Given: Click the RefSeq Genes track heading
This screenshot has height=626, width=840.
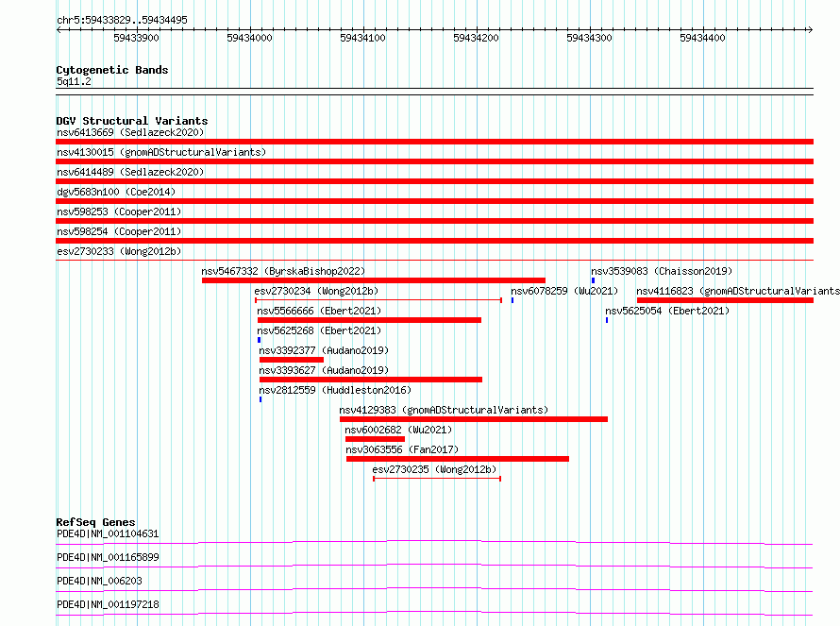Looking at the screenshot, I should point(95,522).
